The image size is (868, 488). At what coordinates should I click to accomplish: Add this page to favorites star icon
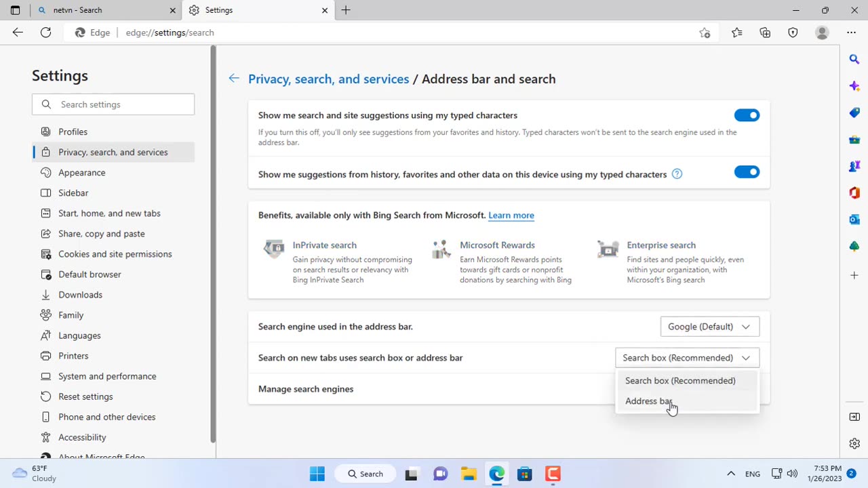pyautogui.click(x=705, y=33)
